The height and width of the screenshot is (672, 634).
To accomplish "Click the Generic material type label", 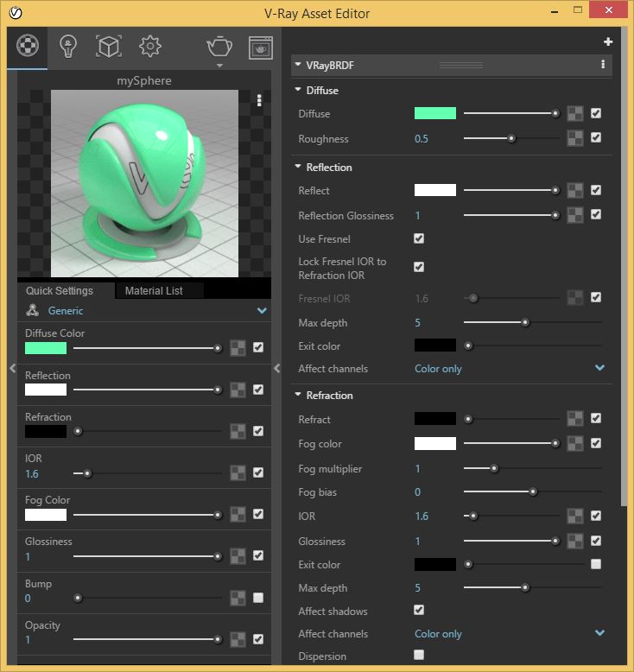I will [x=66, y=311].
